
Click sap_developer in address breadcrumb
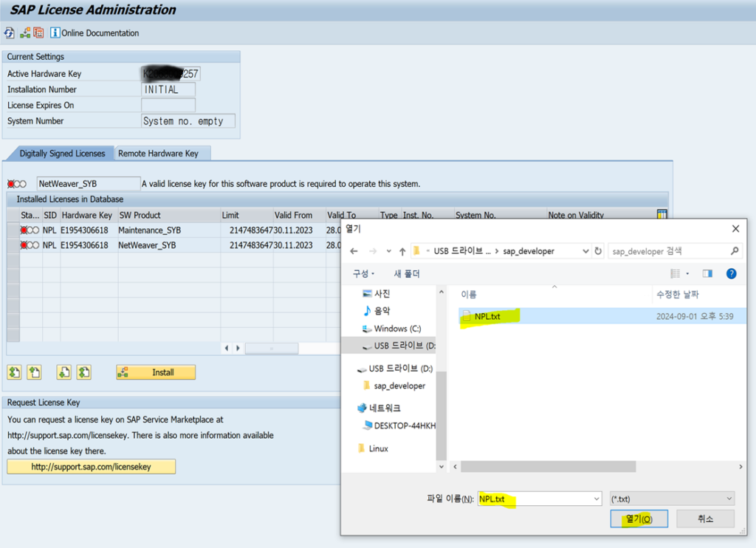[529, 251]
